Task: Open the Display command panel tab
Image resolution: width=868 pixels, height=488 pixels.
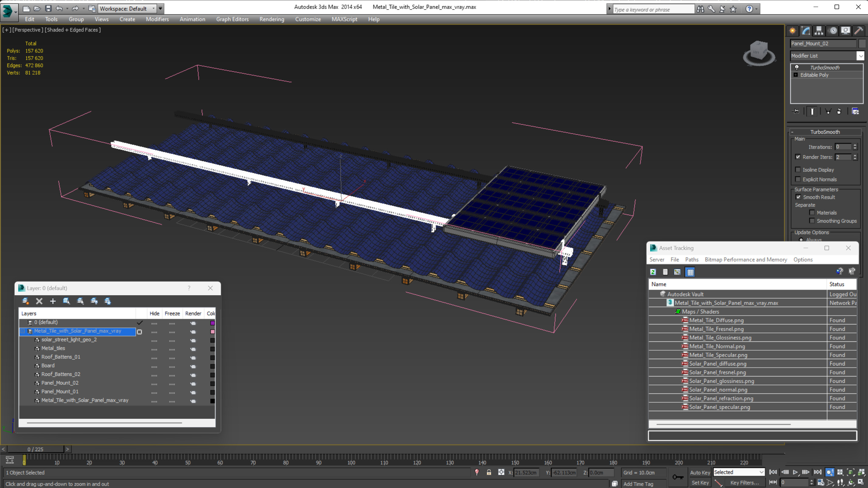Action: click(x=845, y=31)
